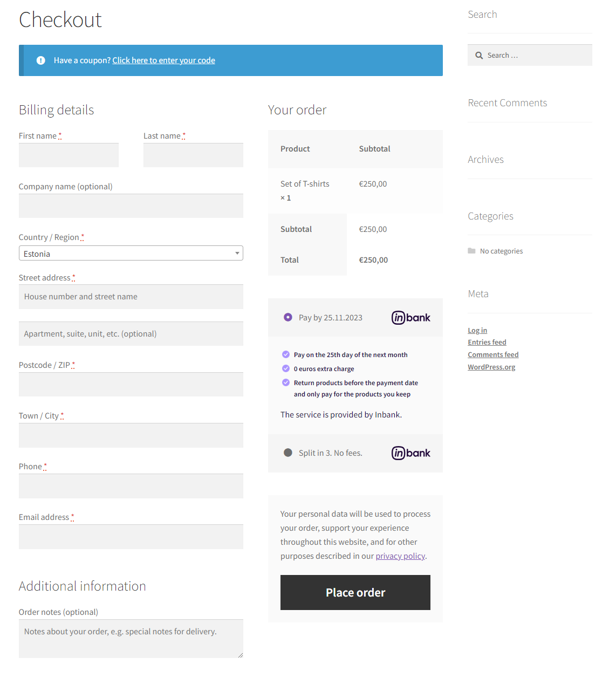Select the Pay by 25.11.2023 payment option
Screen dimensions: 616x678
click(288, 318)
